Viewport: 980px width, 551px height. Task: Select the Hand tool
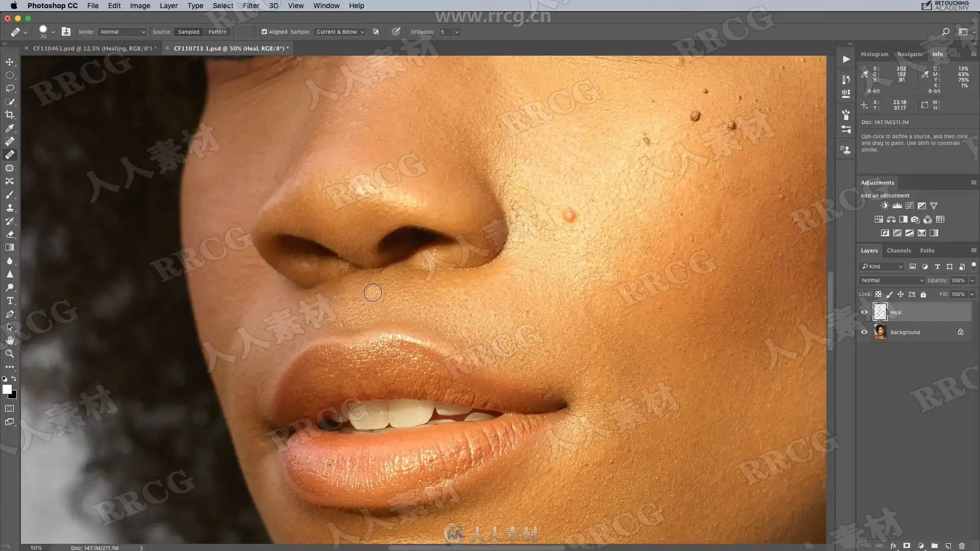[10, 340]
